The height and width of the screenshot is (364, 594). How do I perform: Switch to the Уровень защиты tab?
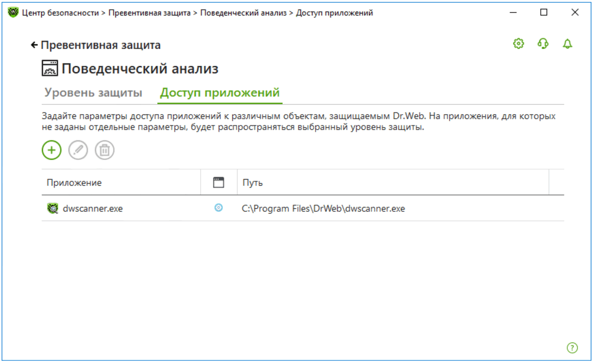93,93
